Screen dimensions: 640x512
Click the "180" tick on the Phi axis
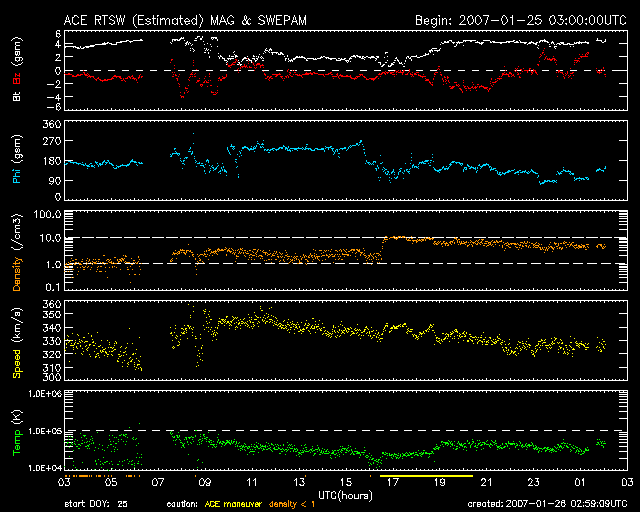52,160
